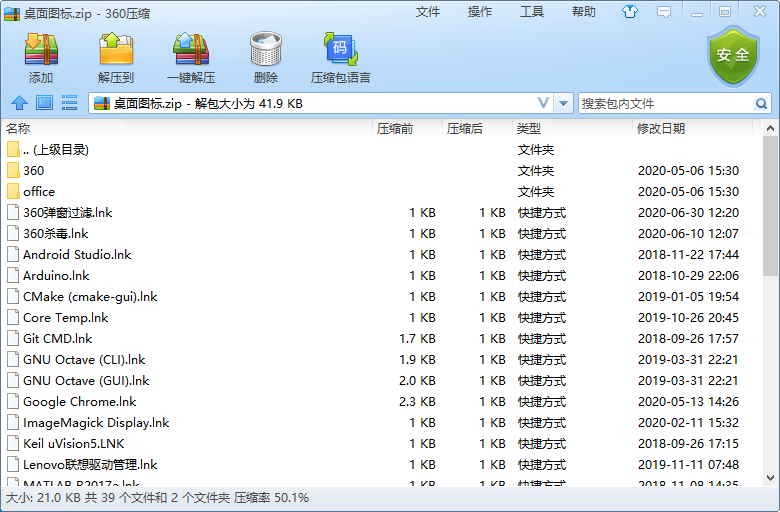This screenshot has height=512, width=780.
Task: Switch to list view mode icon
Action: pyautogui.click(x=69, y=103)
